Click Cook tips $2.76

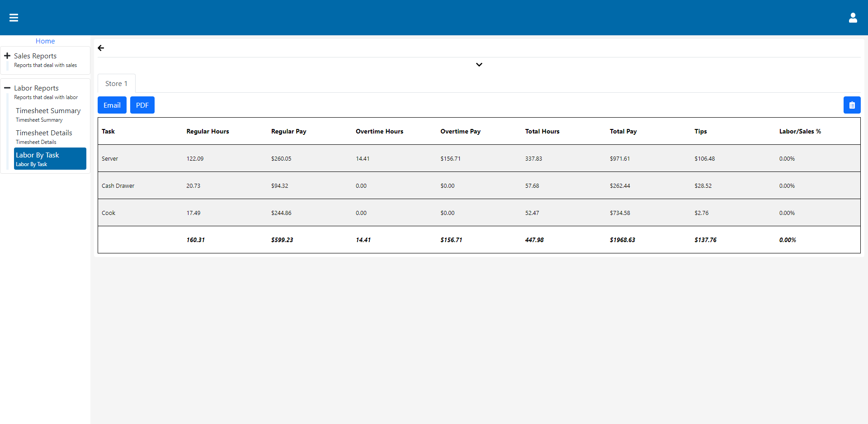pyautogui.click(x=702, y=213)
